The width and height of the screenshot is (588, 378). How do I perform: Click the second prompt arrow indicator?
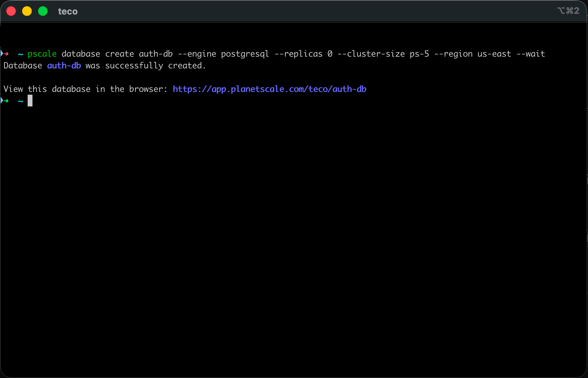(5, 101)
